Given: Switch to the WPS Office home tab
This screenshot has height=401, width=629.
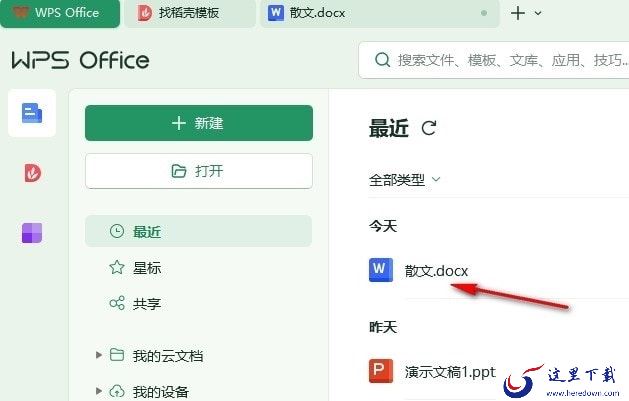Looking at the screenshot, I should (60, 13).
